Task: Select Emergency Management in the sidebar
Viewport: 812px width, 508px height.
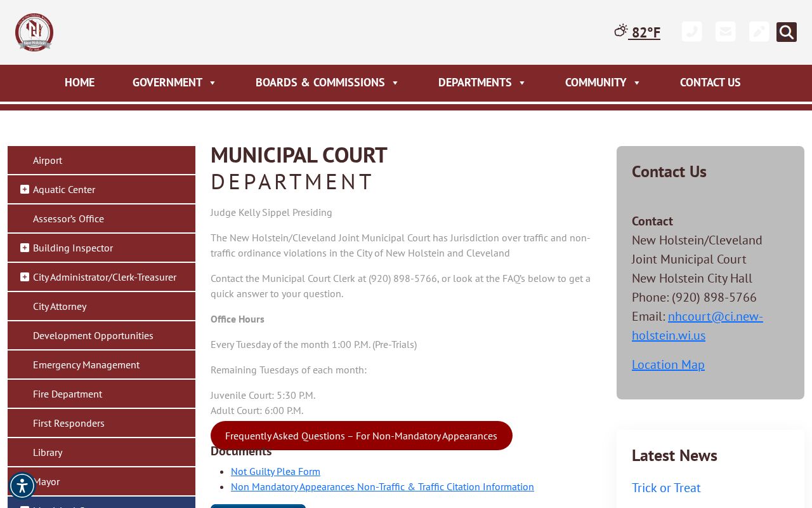Action: coord(101,364)
